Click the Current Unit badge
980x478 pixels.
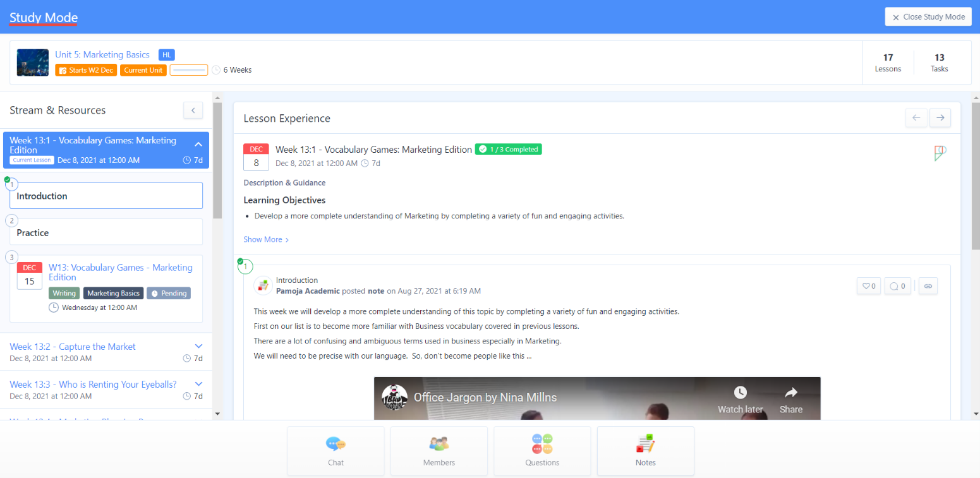143,70
